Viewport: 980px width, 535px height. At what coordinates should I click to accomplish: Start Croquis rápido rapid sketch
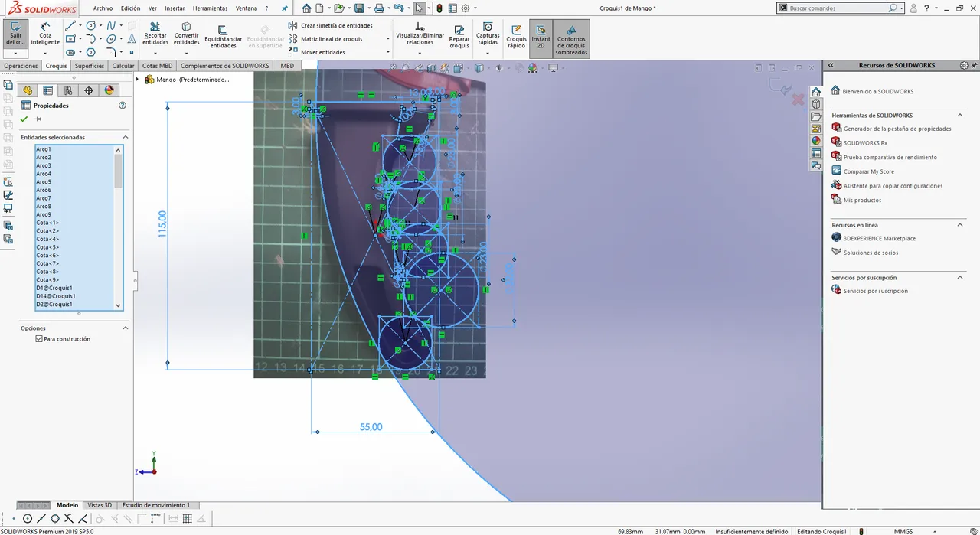[x=517, y=36]
